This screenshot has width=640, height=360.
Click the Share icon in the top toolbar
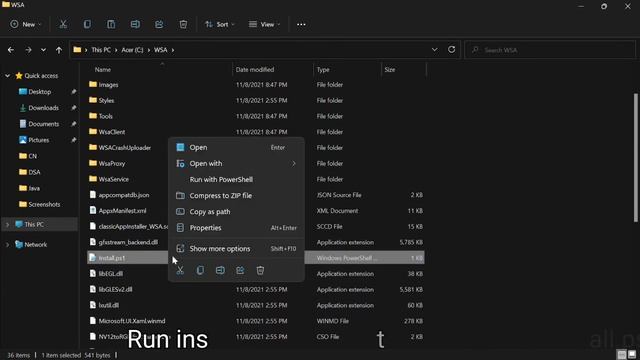click(159, 24)
